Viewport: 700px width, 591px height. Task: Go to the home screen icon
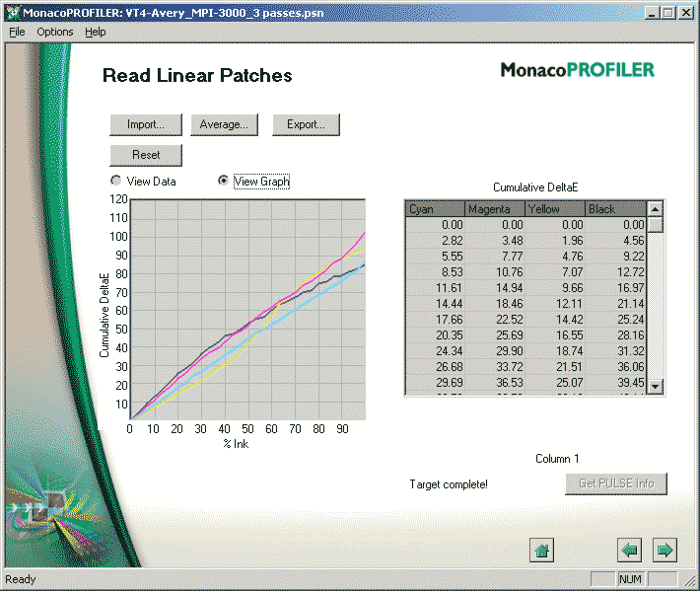541,550
